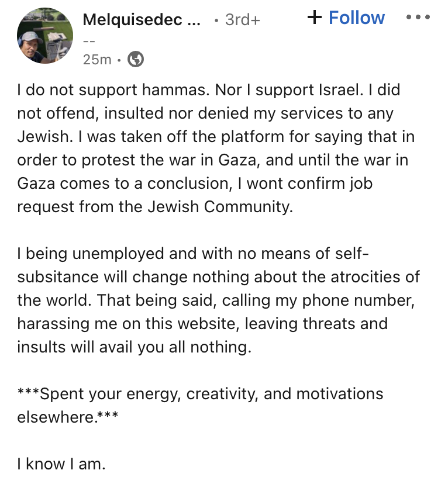Click the line starting "***Spent your energy"

[200, 395]
